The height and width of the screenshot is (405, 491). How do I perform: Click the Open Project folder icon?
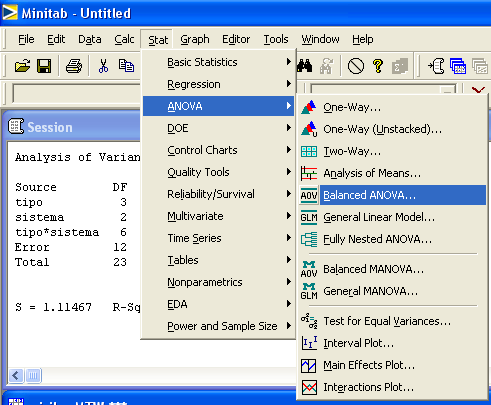[x=22, y=66]
